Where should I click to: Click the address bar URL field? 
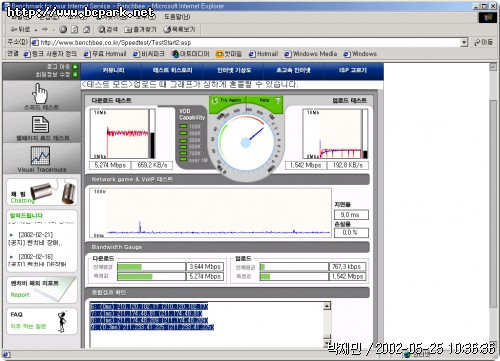coord(246,43)
